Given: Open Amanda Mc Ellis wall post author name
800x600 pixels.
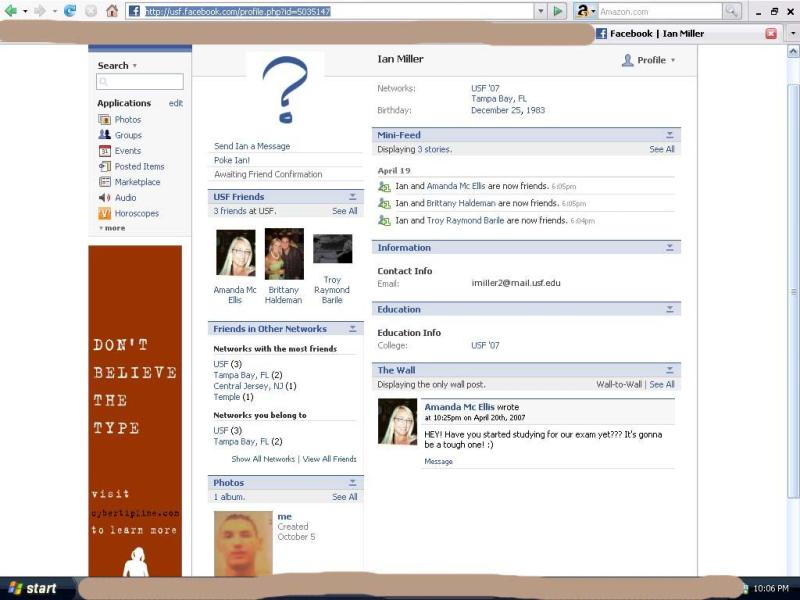Looking at the screenshot, I should click(x=459, y=407).
